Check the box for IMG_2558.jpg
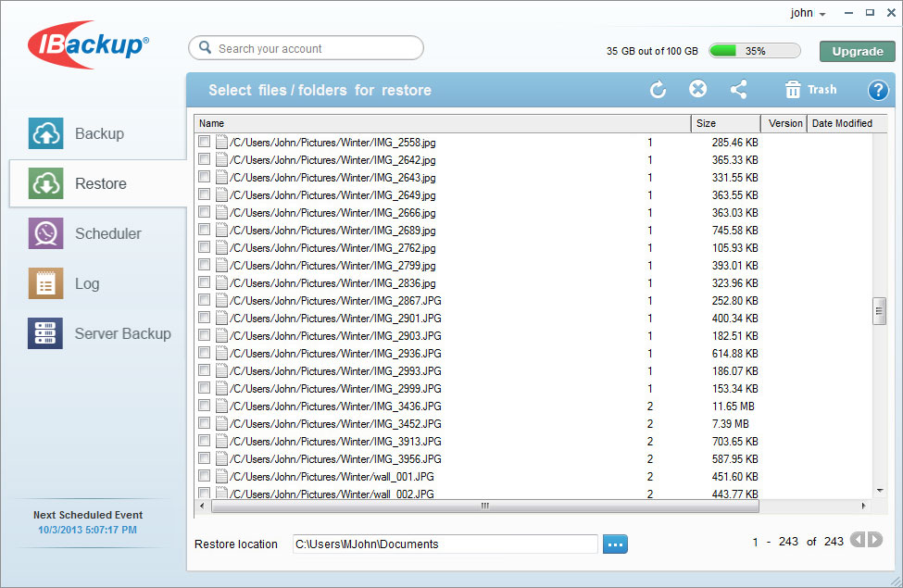903x588 pixels. click(205, 143)
